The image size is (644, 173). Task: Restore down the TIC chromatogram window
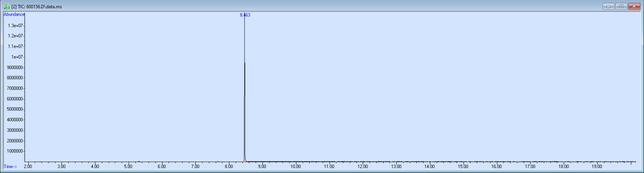click(x=621, y=7)
